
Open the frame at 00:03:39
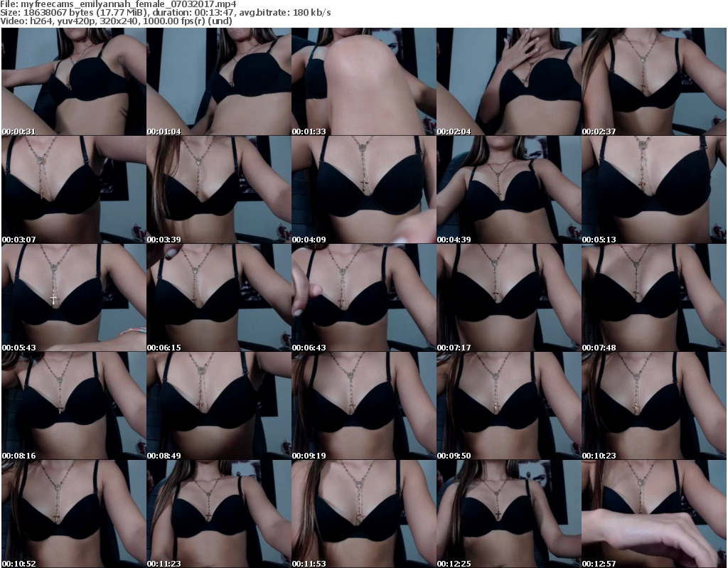[x=219, y=190]
